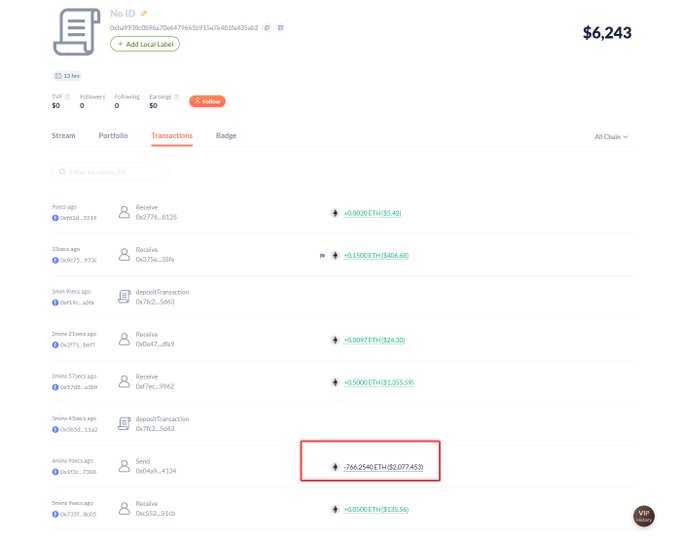Open the +0.5000 ETH ($1,355.59) amount link

tap(379, 382)
